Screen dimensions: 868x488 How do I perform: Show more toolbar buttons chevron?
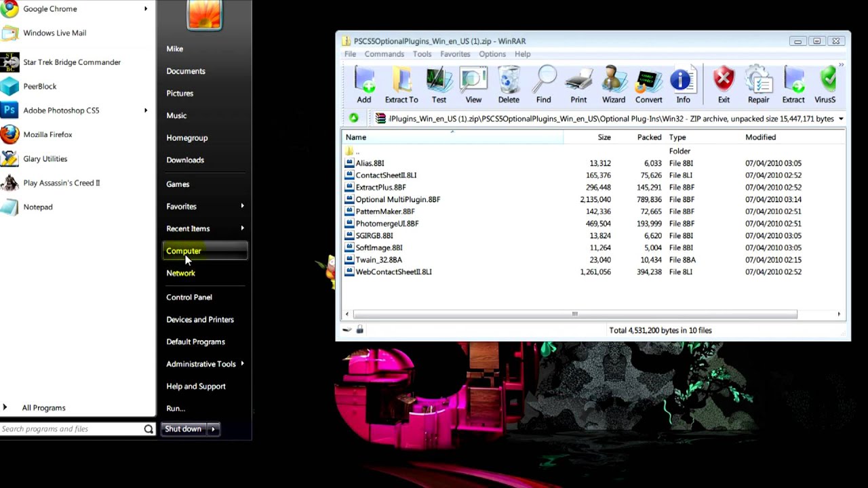(842, 66)
